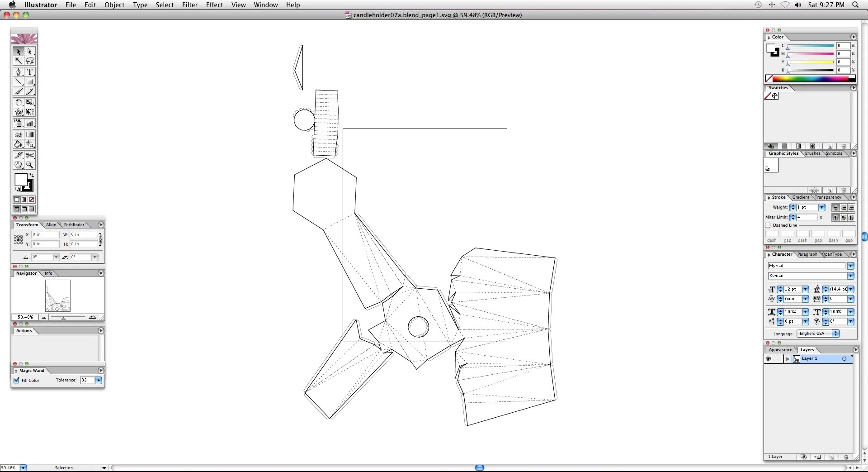Screen dimensions: 868x472
Task: Select the Lasso tool
Action: coord(30,61)
